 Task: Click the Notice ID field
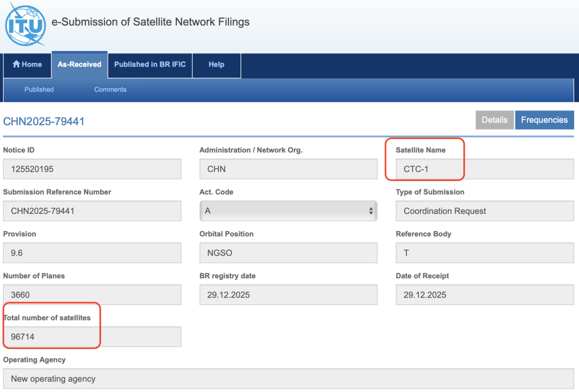point(92,169)
